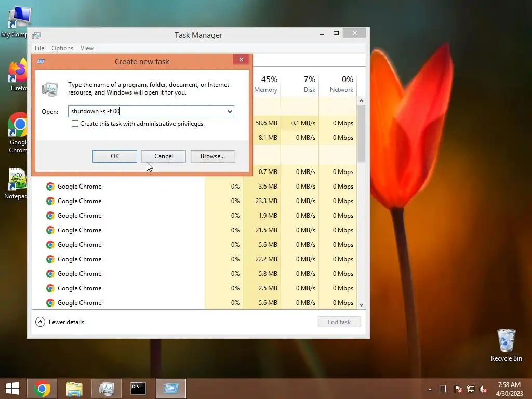Image resolution: width=532 pixels, height=399 pixels.
Task: Select Google Chrome process using 21.5 MB
Action: [x=194, y=230]
